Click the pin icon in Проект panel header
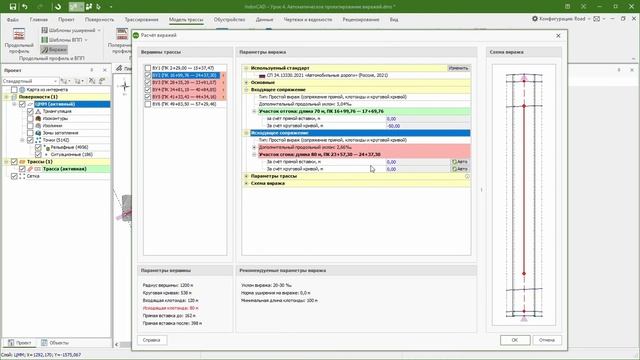Screen dimensions: 640x360 click(x=92, y=70)
